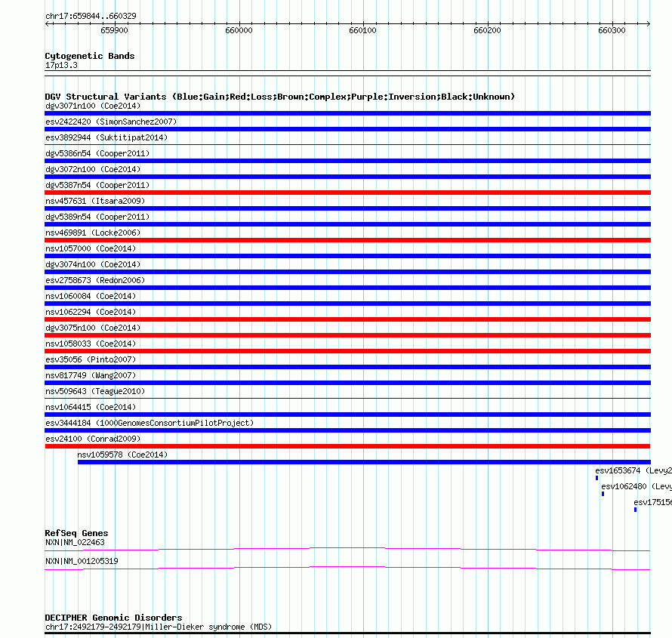Open the DGV Structural Variants track heading
The height and width of the screenshot is (638, 672).
point(279,97)
